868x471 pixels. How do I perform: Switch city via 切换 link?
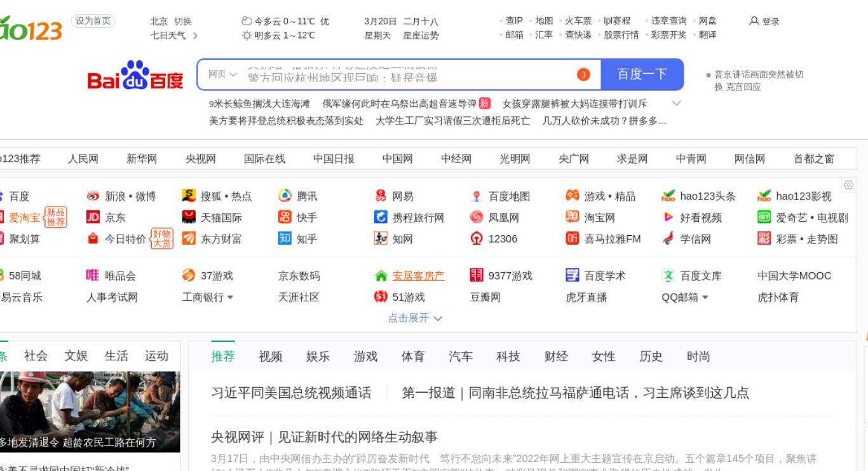pos(183,21)
